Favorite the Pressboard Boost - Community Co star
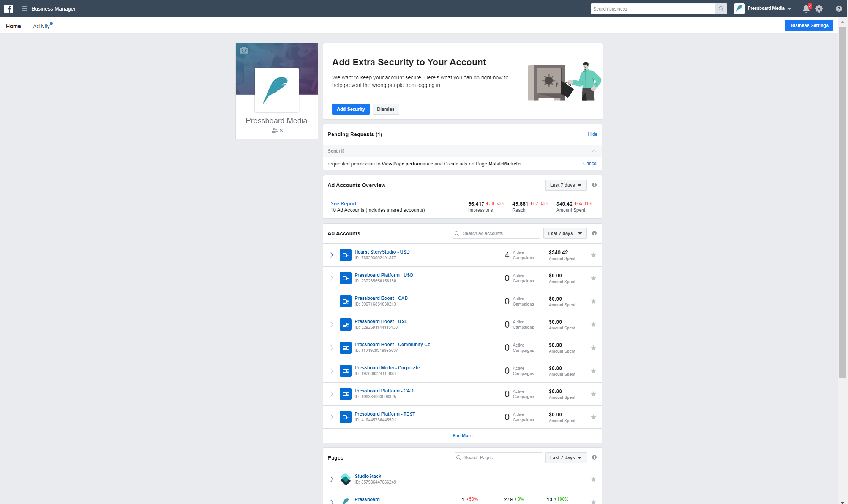This screenshot has height=504, width=848. coord(593,348)
